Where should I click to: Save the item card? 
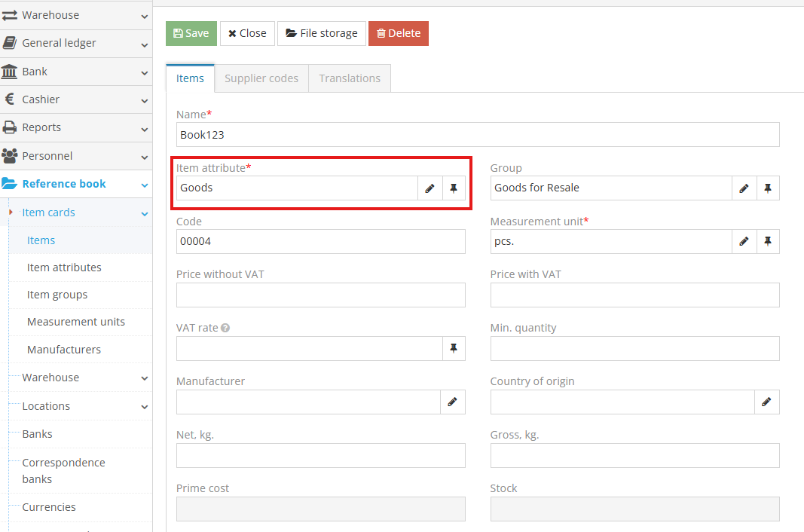click(x=191, y=33)
